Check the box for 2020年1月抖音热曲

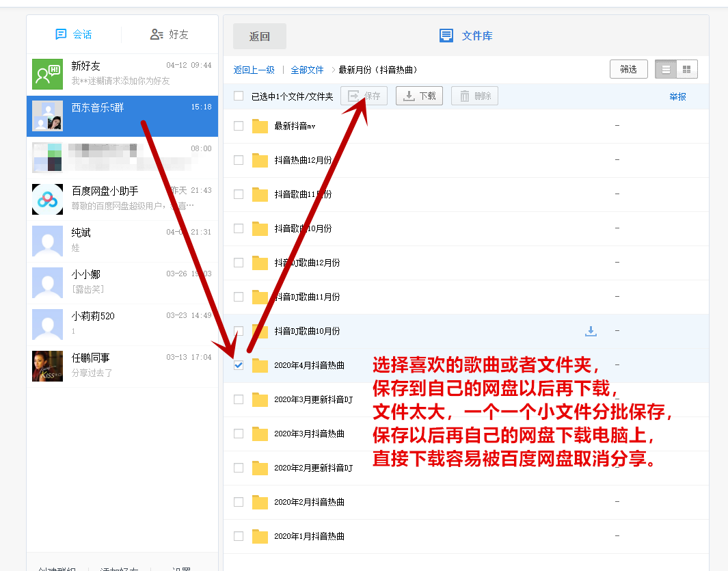tap(239, 536)
